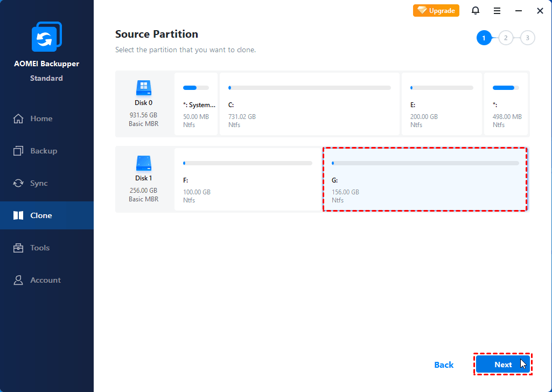This screenshot has height=392, width=552.
Task: Select the G: 156.00 GB partition
Action: (425, 179)
